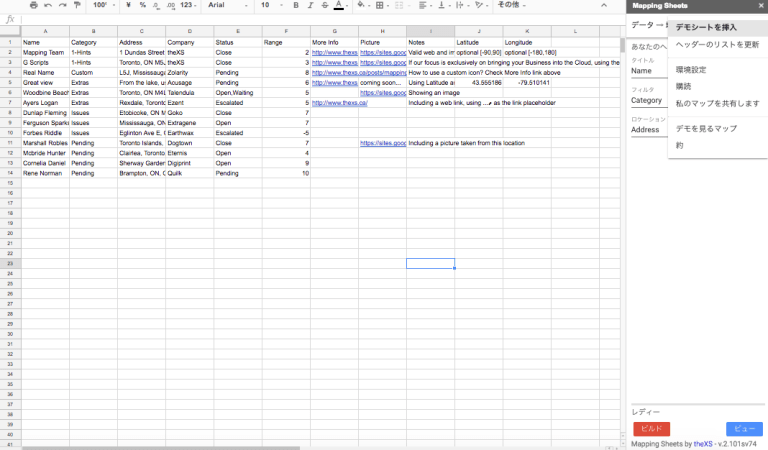Open fill color picker
Viewport: 768px width, 450px height.
tap(362, 5)
